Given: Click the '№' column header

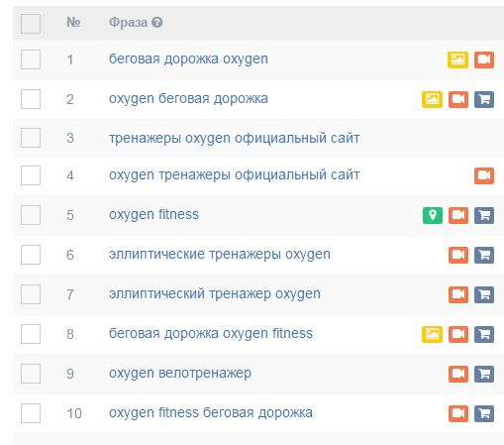Looking at the screenshot, I should coord(73,23).
